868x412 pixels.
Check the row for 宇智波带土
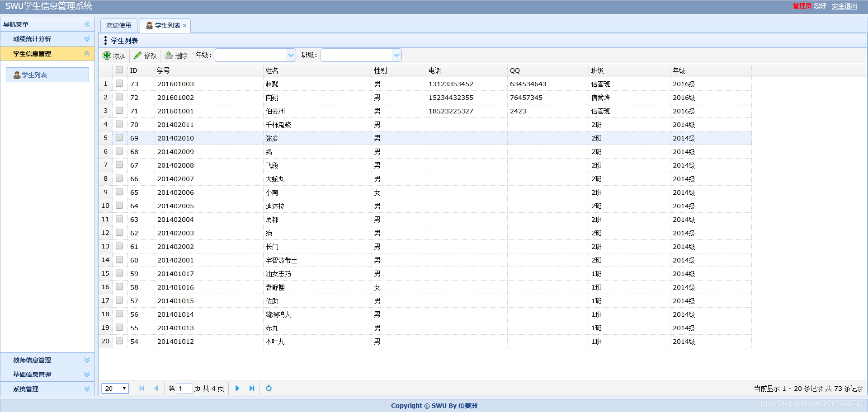coord(119,259)
